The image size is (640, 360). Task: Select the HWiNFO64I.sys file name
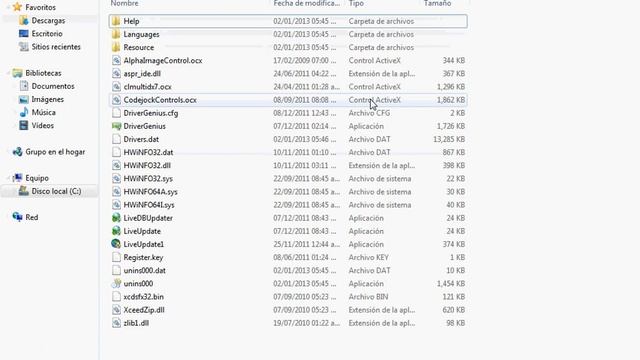(x=149, y=205)
